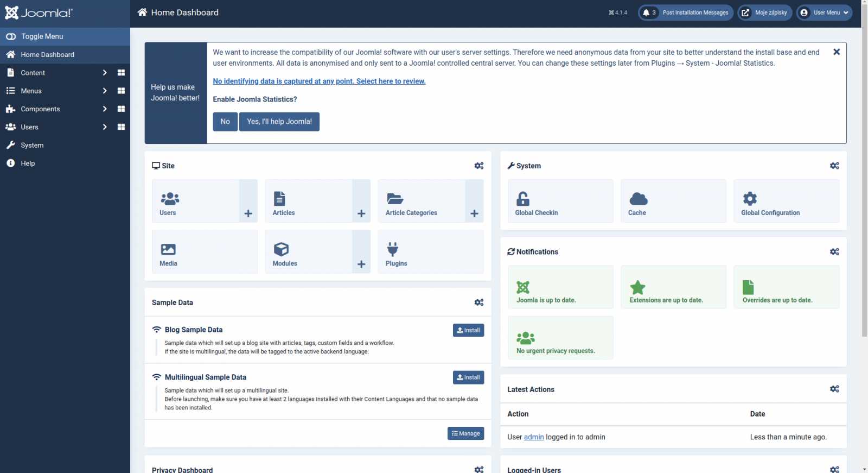Open the statistics data review link
Screen dimensions: 868x473
(x=319, y=81)
